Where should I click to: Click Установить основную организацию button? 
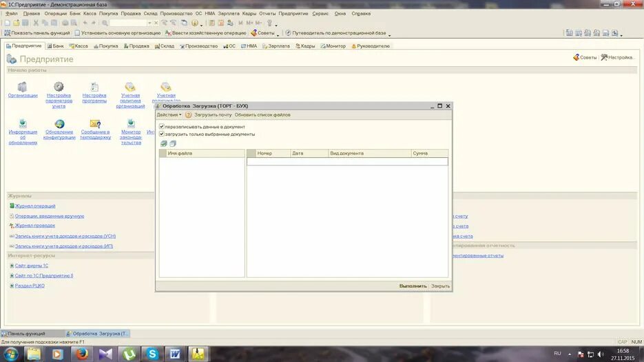coord(118,33)
